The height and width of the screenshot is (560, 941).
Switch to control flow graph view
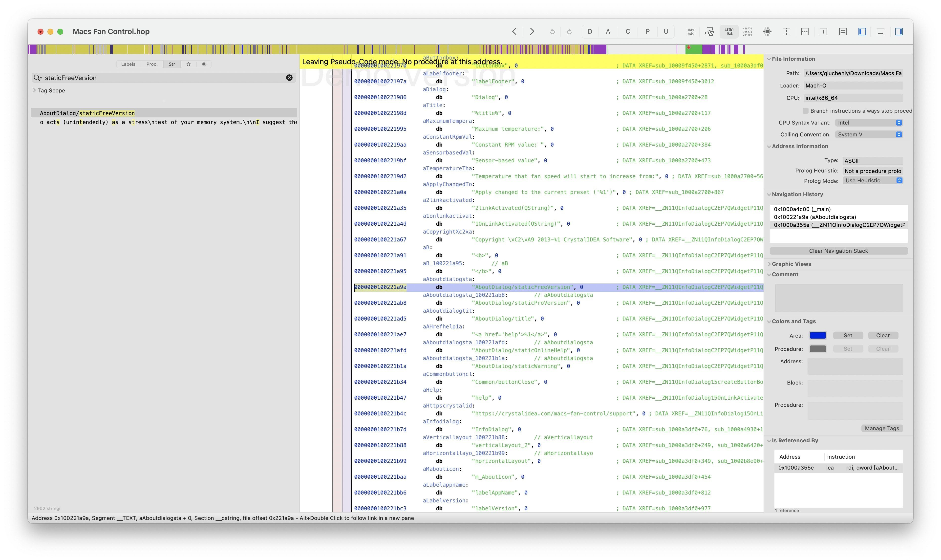pos(709,32)
